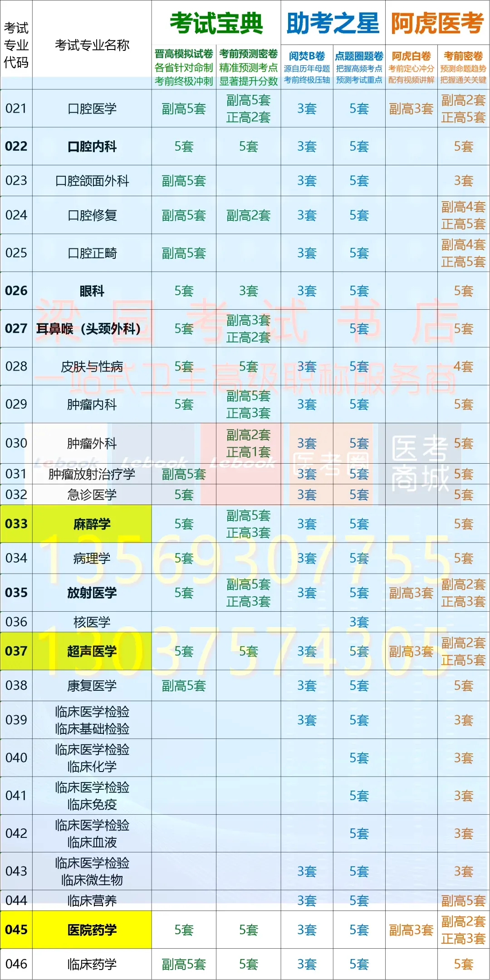Select the 病理学 specialty name

[x=92, y=558]
